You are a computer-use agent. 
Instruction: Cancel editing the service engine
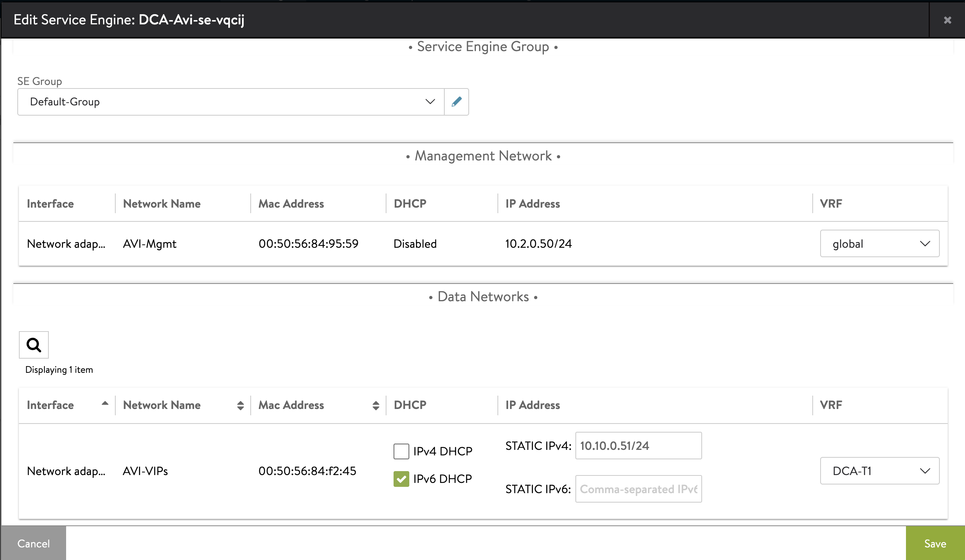click(33, 543)
